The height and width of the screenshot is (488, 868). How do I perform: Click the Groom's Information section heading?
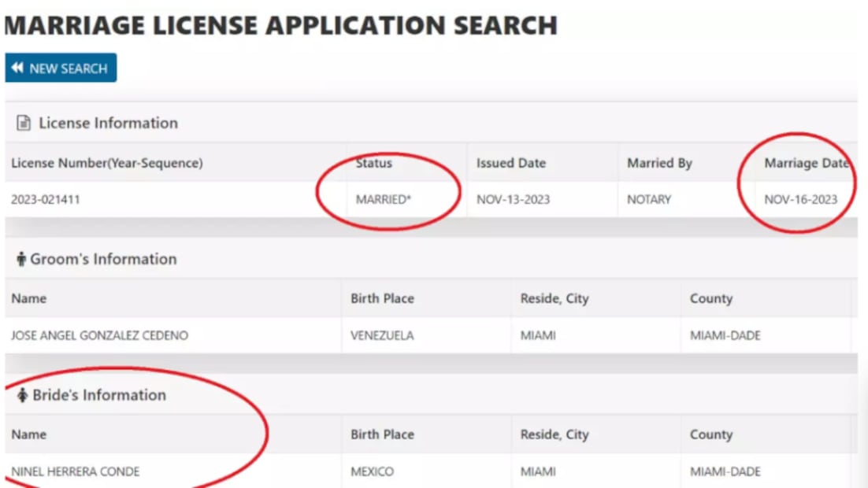[103, 260]
